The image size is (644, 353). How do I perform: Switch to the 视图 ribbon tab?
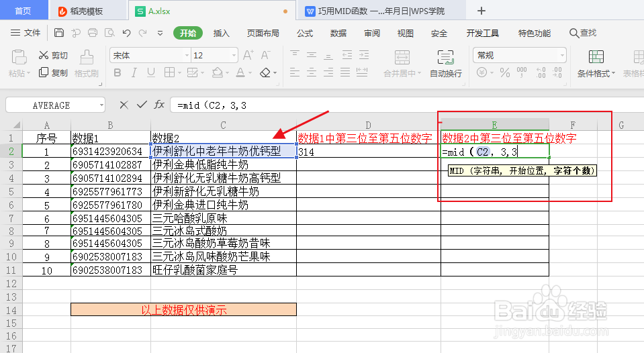pyautogui.click(x=406, y=34)
